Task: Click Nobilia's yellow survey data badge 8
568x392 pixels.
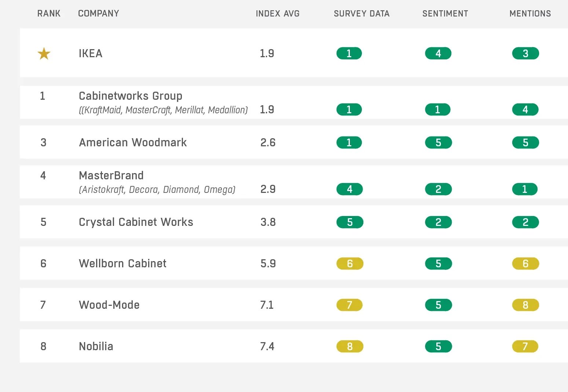Action: click(x=350, y=347)
